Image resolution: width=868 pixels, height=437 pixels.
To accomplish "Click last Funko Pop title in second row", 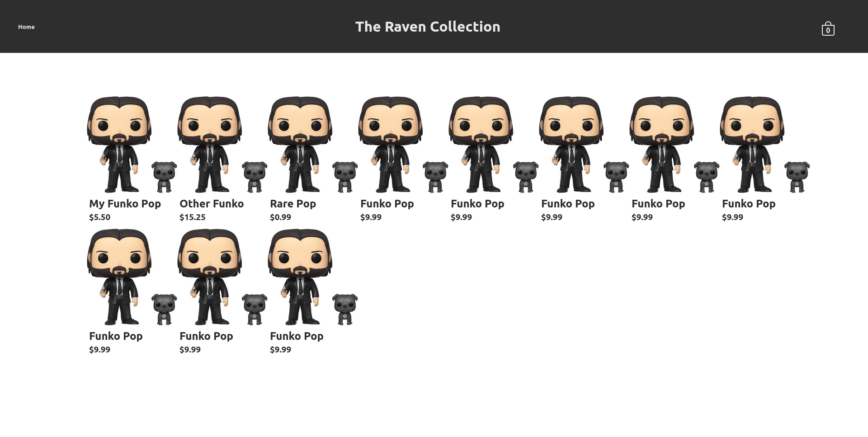I will click(x=297, y=336).
